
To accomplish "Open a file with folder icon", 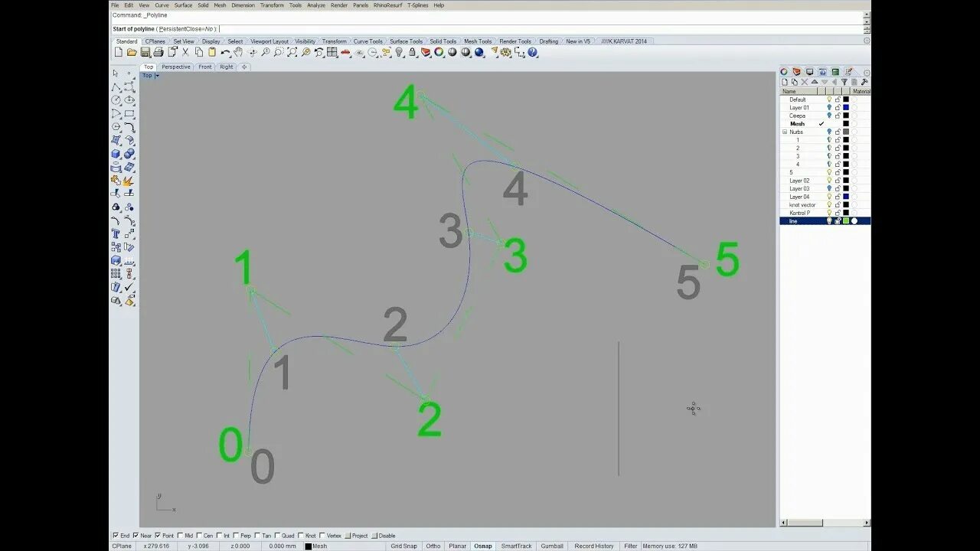I will (x=132, y=52).
